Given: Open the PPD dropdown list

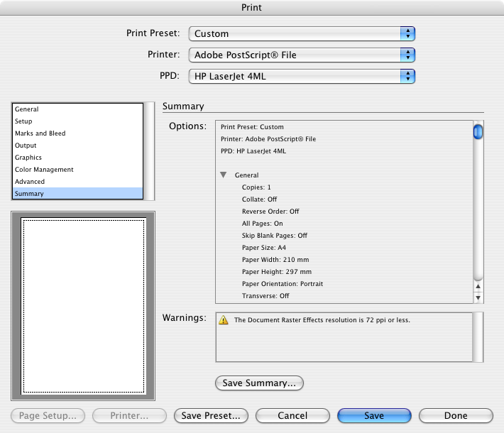Looking at the screenshot, I should coord(301,76).
